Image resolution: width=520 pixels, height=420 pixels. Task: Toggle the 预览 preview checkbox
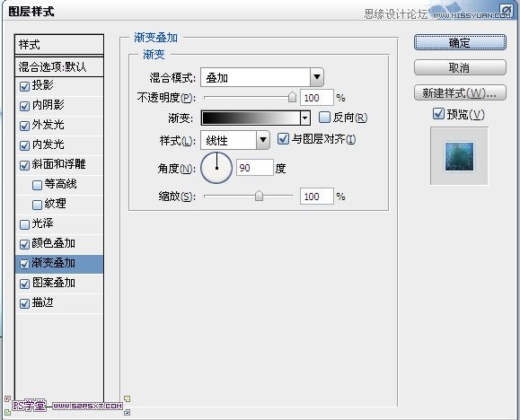coord(438,114)
